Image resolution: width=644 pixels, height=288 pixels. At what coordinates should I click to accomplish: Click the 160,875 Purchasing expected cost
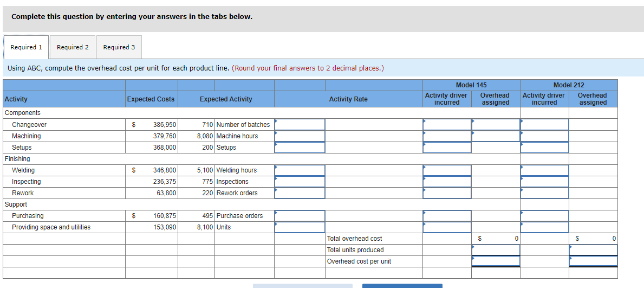pos(164,216)
